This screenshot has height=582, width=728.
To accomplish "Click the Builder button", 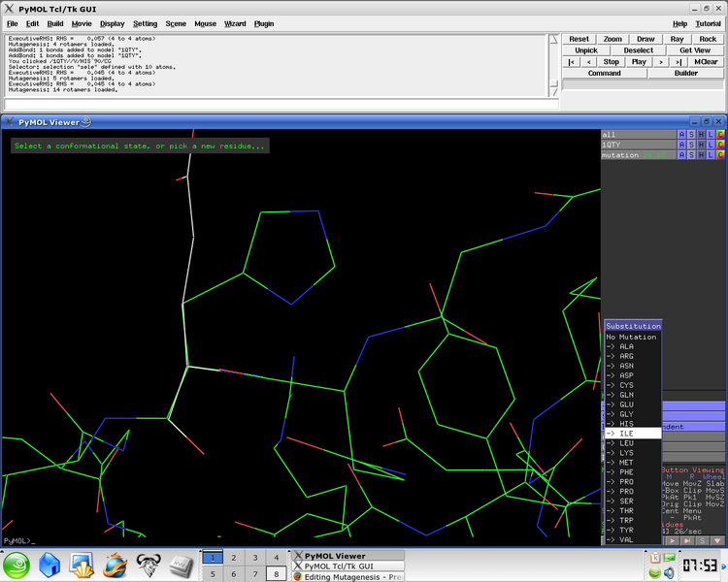I will click(685, 73).
